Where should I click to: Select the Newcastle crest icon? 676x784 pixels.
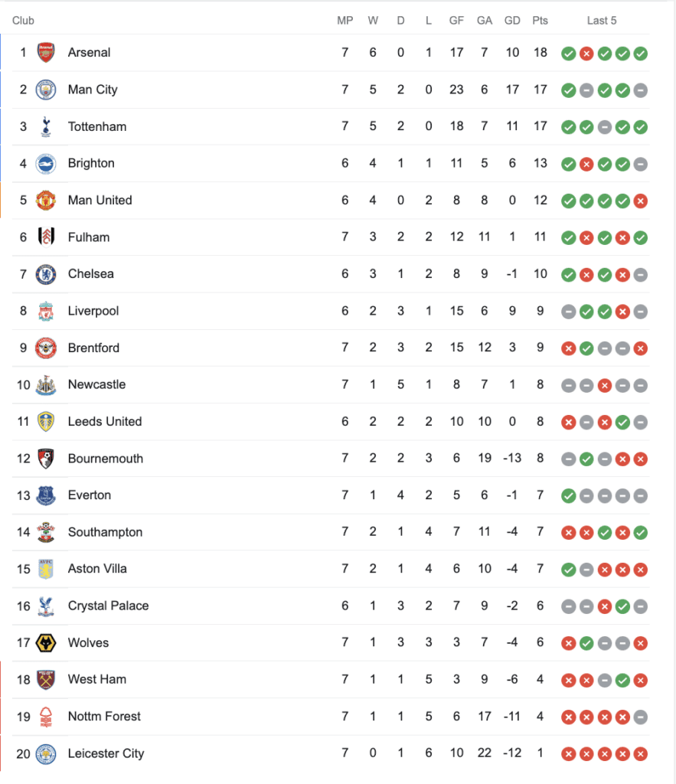[x=46, y=385]
